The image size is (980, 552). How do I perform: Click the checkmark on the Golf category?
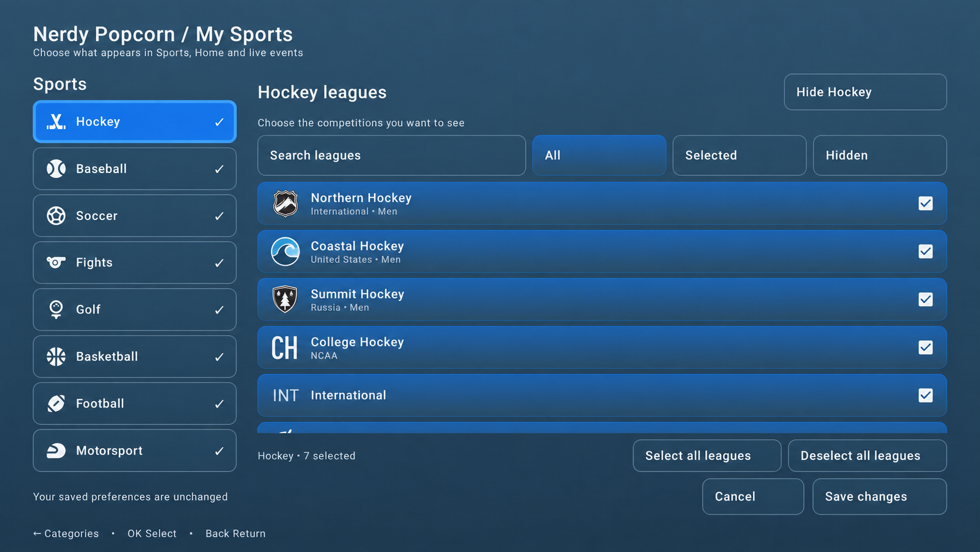219,310
